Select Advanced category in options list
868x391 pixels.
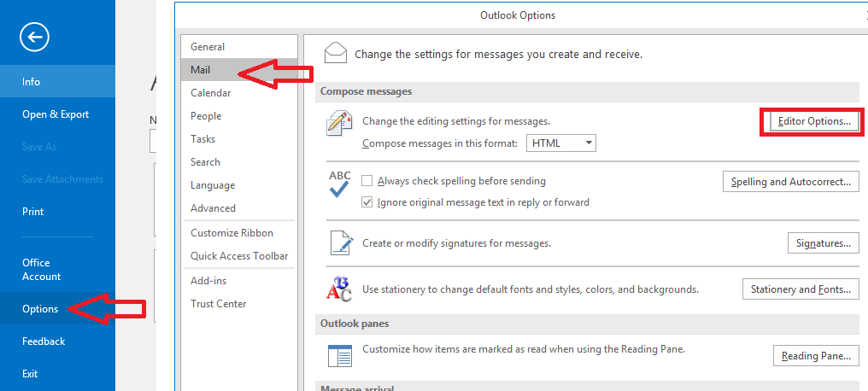pos(239,208)
